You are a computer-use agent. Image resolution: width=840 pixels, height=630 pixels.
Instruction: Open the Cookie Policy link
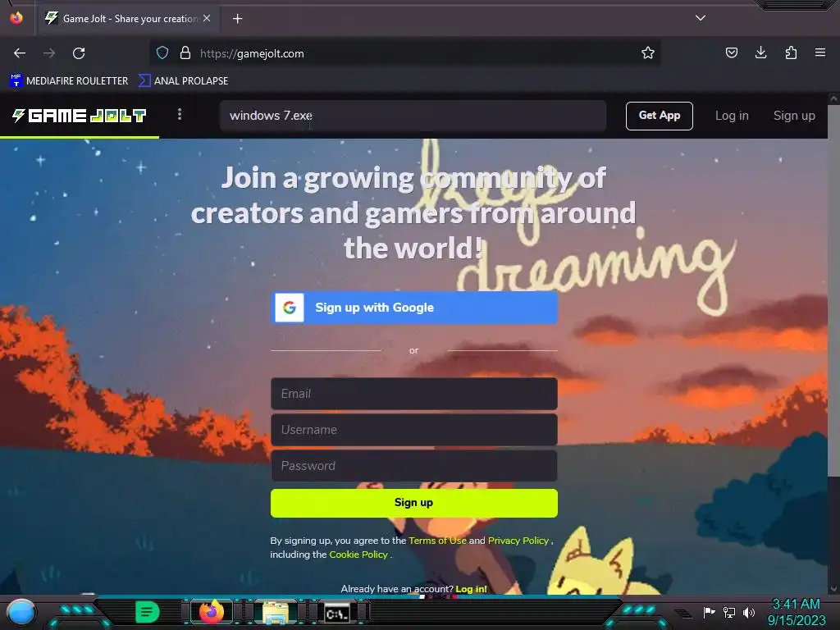click(x=358, y=555)
